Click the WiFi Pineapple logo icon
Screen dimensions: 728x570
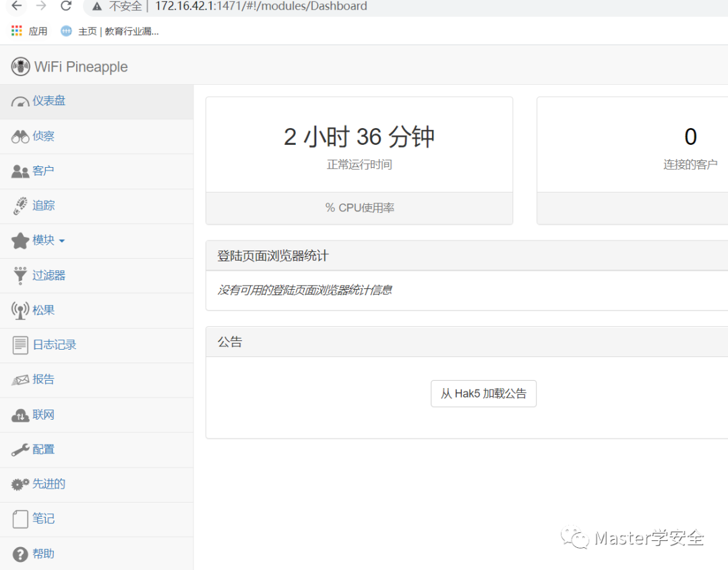click(x=20, y=67)
